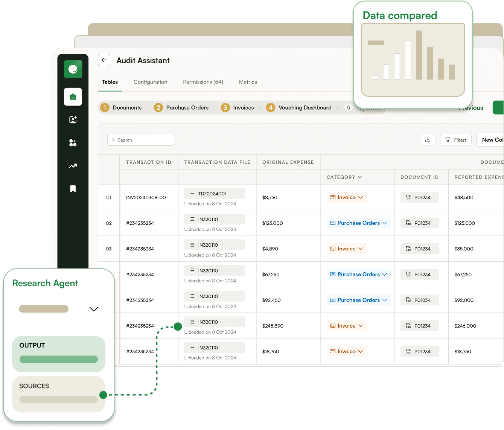This screenshot has height=430, width=504.
Task: Click invoice icon in the $8,750 row
Action: click(333, 197)
